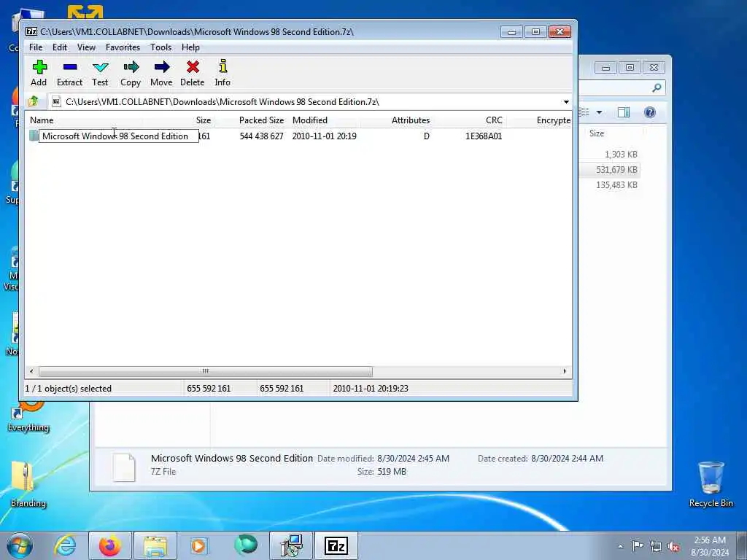Click inside the 7-Zip address path field

click(x=305, y=102)
